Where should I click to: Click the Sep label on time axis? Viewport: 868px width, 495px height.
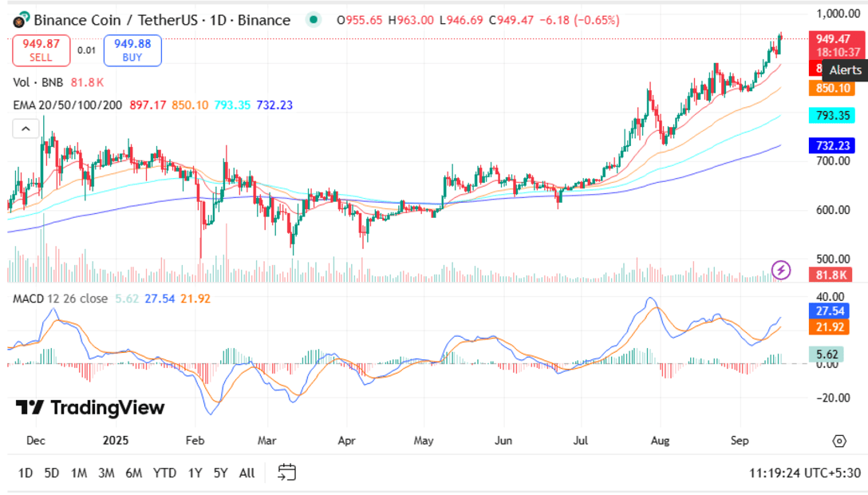tap(740, 441)
